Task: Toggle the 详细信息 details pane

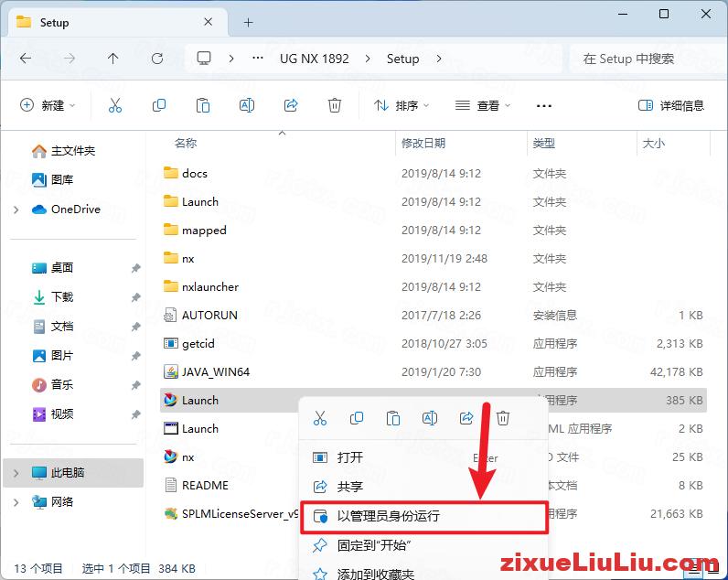Action: pyautogui.click(x=671, y=105)
